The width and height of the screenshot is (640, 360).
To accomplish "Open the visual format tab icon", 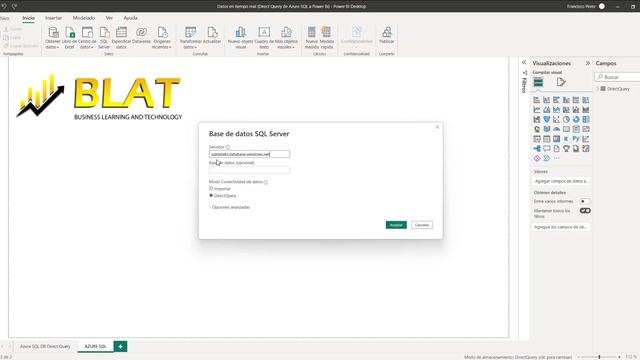I will tap(561, 82).
